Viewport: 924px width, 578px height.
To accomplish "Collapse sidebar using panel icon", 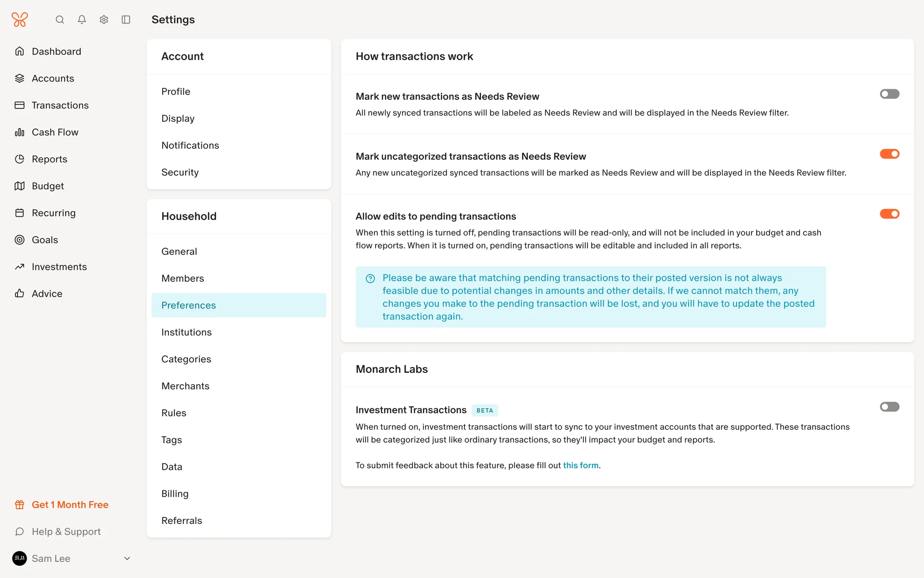I will point(126,20).
